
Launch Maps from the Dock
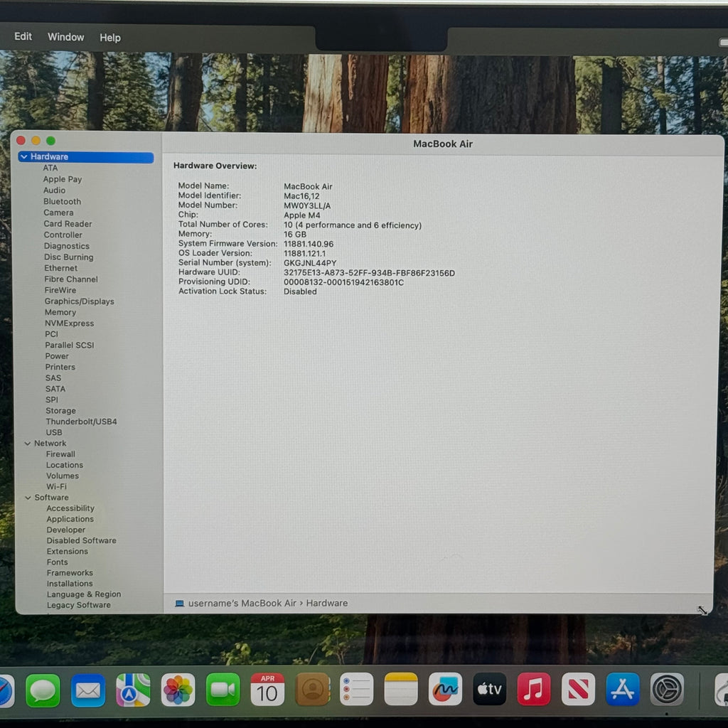pyautogui.click(x=133, y=690)
